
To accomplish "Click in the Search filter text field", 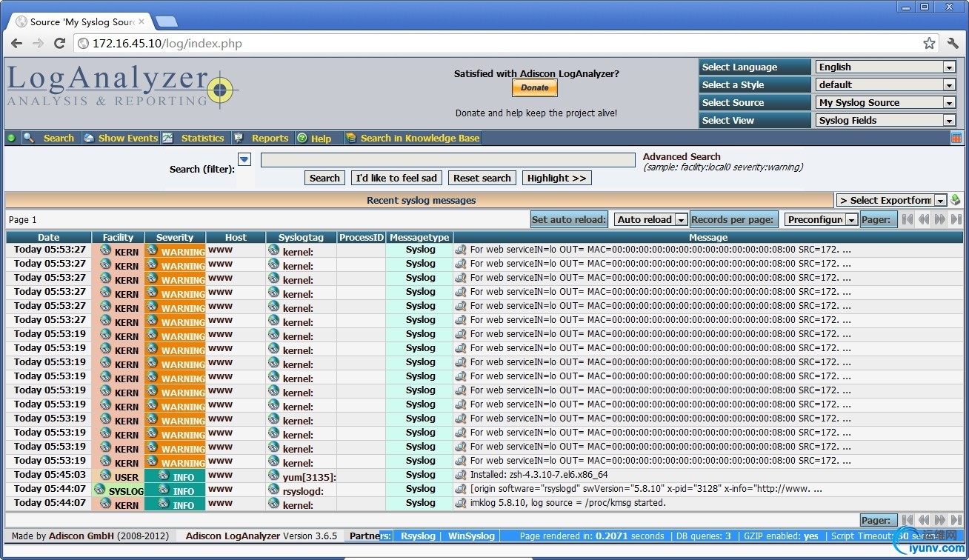I will [x=448, y=160].
